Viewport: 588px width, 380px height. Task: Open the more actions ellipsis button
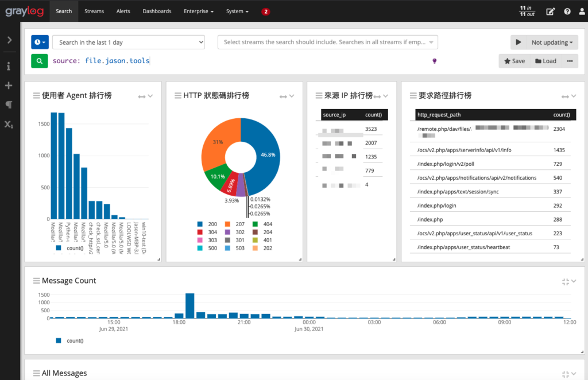[x=570, y=61]
